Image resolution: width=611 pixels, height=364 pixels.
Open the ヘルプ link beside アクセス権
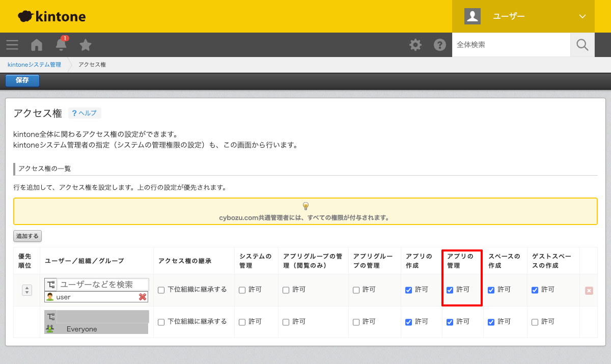[85, 113]
